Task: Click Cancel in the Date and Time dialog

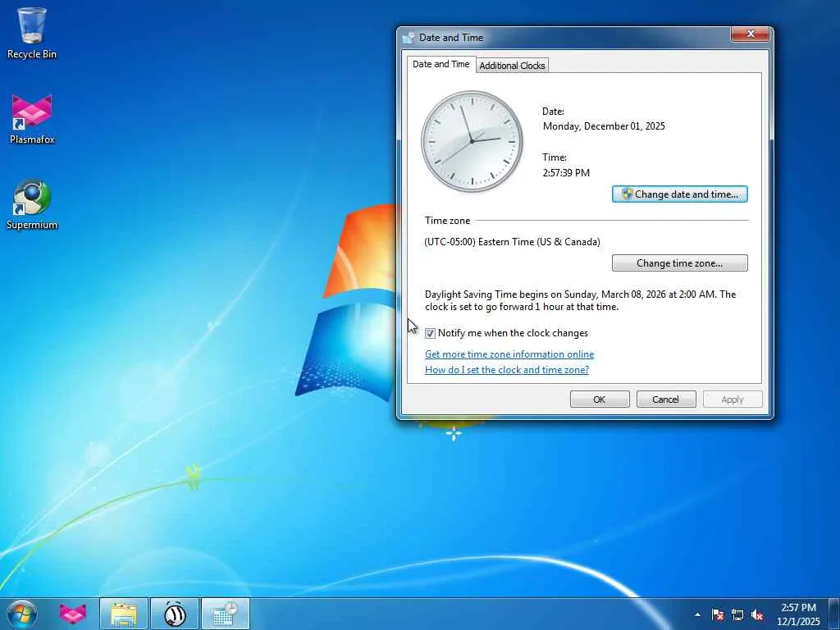Action: pyautogui.click(x=666, y=399)
